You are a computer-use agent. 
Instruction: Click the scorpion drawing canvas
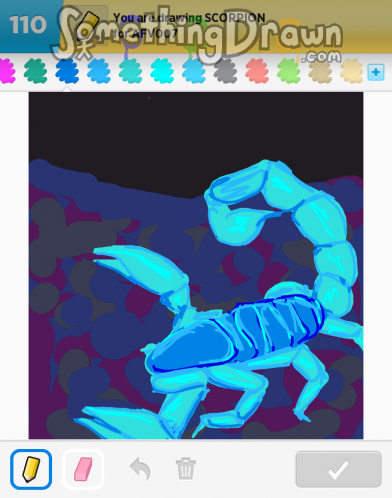coord(196,266)
